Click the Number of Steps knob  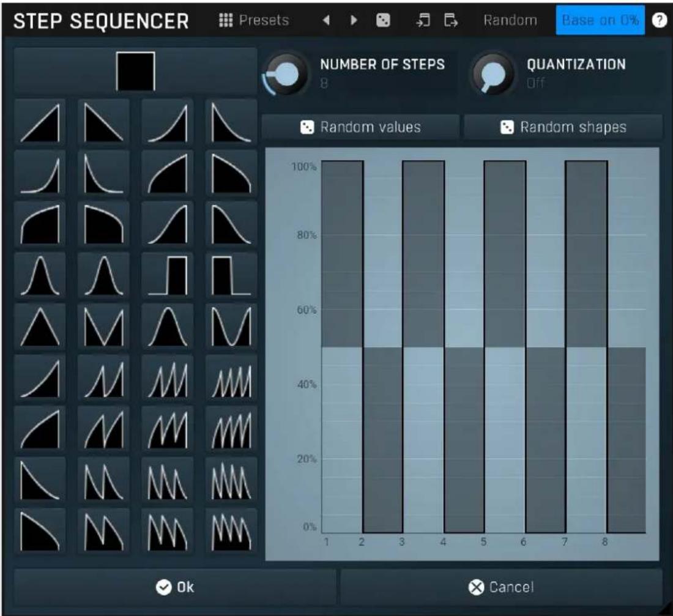click(286, 75)
